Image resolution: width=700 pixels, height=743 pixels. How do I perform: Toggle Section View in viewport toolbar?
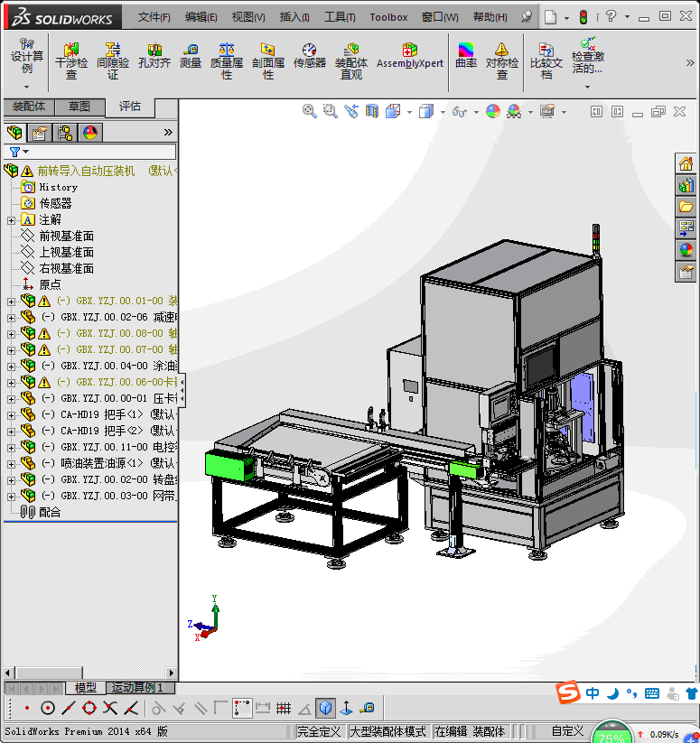coord(372,111)
